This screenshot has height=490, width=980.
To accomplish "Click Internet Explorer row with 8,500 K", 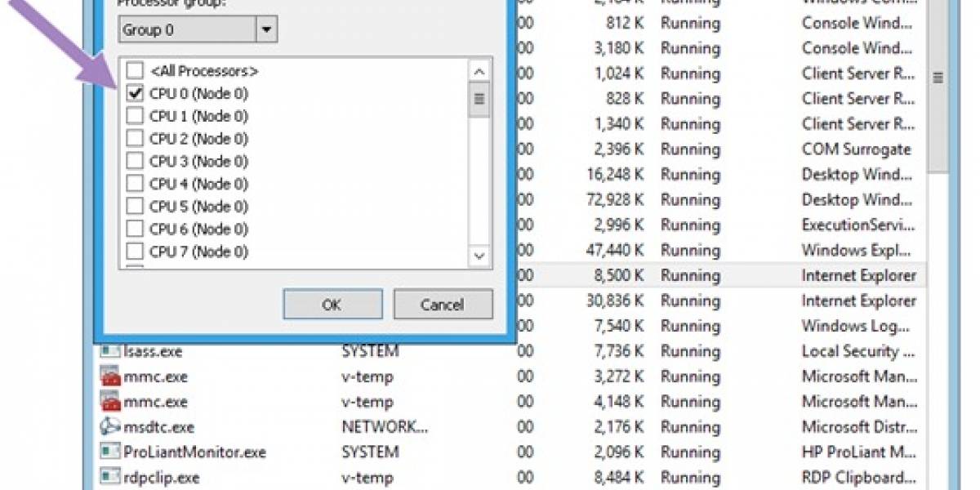I will (x=859, y=275).
